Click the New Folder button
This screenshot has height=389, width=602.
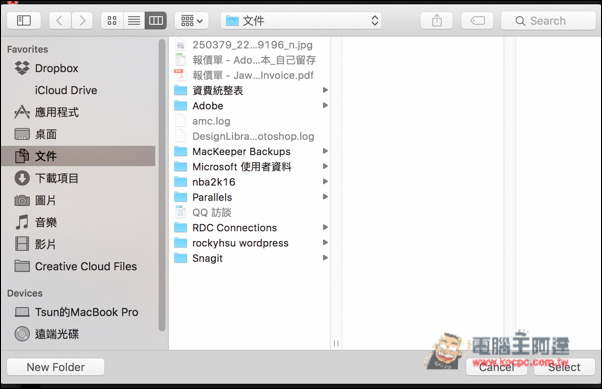pos(55,367)
